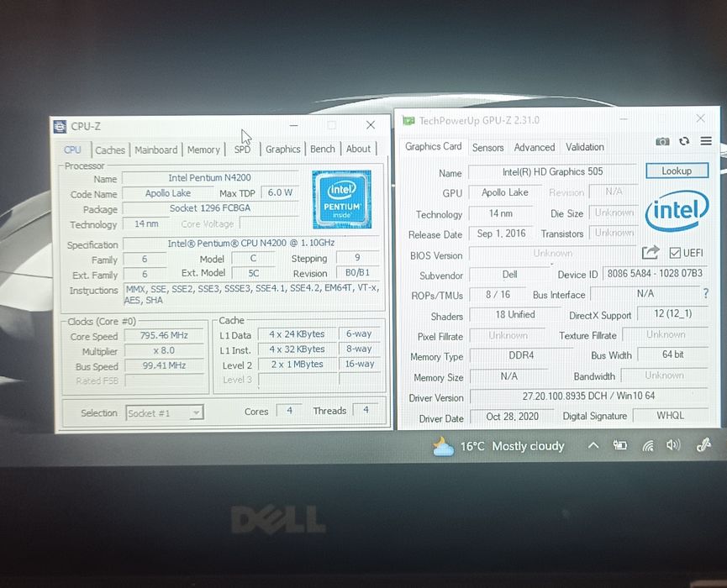Switch to the Sensors tab

[487, 147]
